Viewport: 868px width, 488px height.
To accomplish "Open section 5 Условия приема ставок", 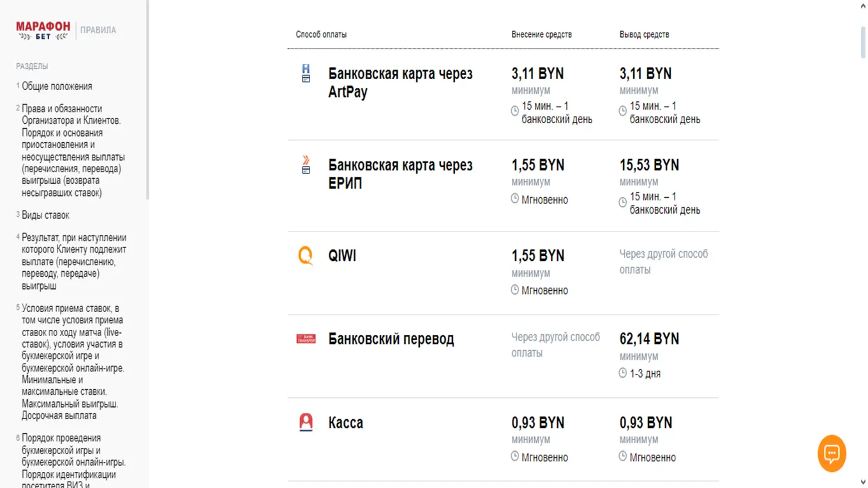I will tap(73, 362).
